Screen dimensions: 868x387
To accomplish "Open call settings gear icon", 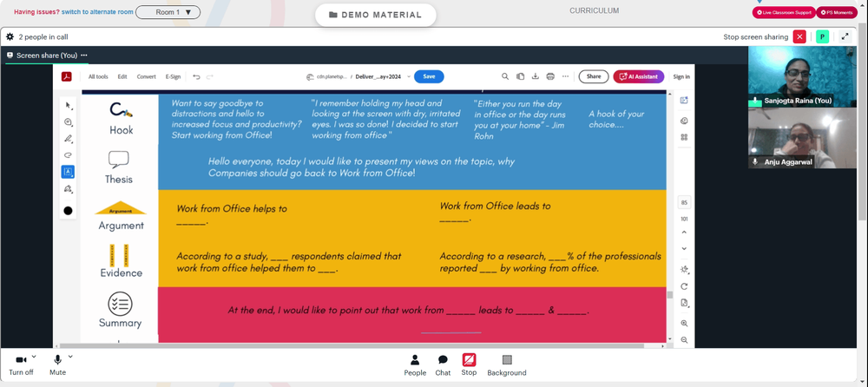I will [x=10, y=36].
